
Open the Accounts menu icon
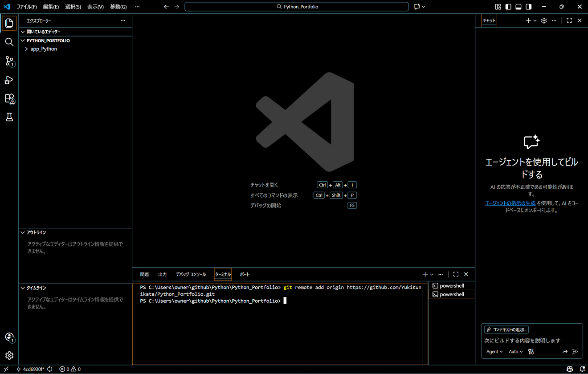click(x=9, y=337)
